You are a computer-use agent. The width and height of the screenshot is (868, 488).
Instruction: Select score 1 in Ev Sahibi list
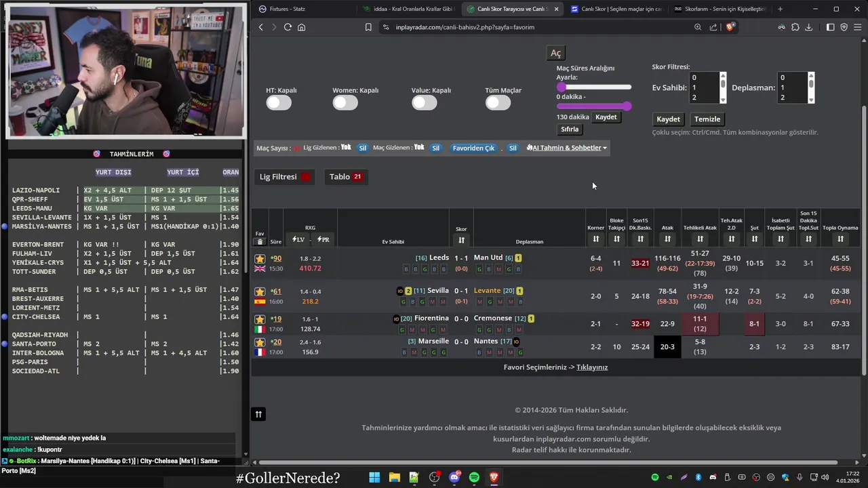tap(703, 87)
